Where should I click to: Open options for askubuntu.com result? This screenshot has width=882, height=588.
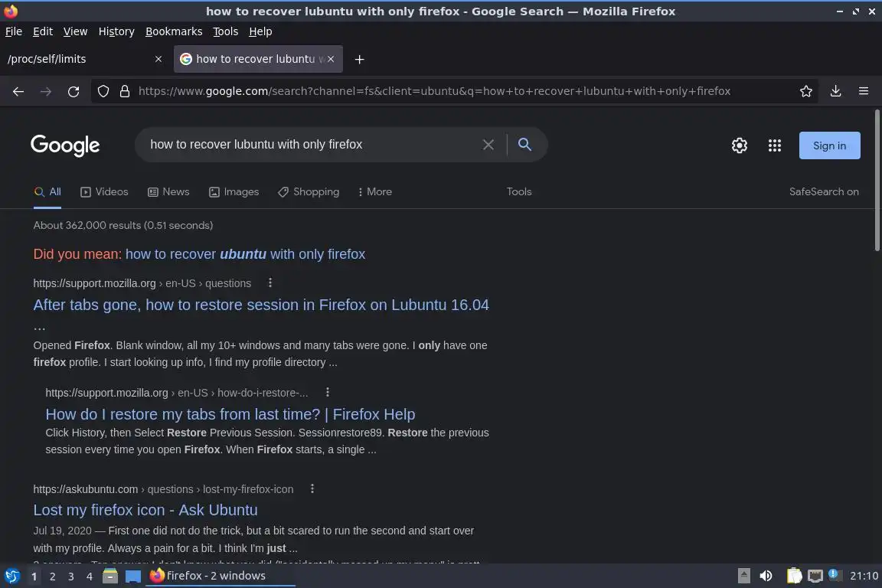(x=312, y=488)
